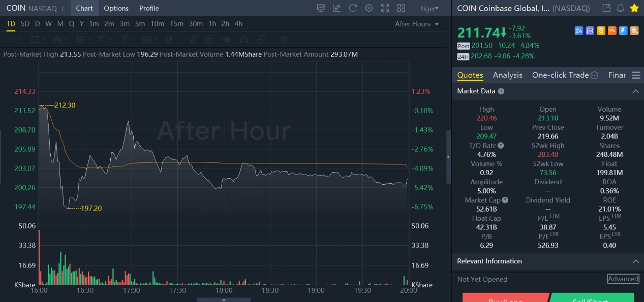
Task: Click the blue lightning badge icon
Action: point(623,31)
